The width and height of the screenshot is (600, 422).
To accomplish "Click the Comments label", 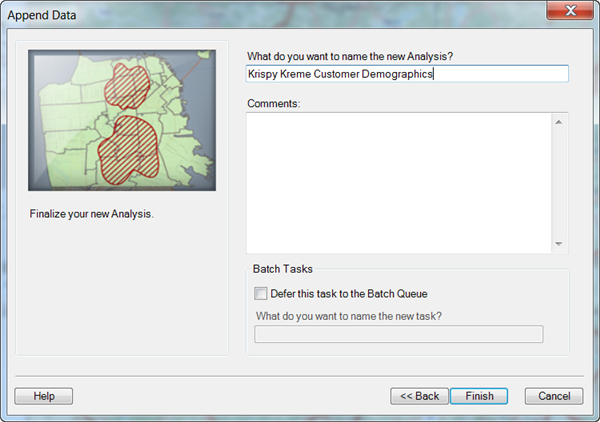I will [x=273, y=103].
